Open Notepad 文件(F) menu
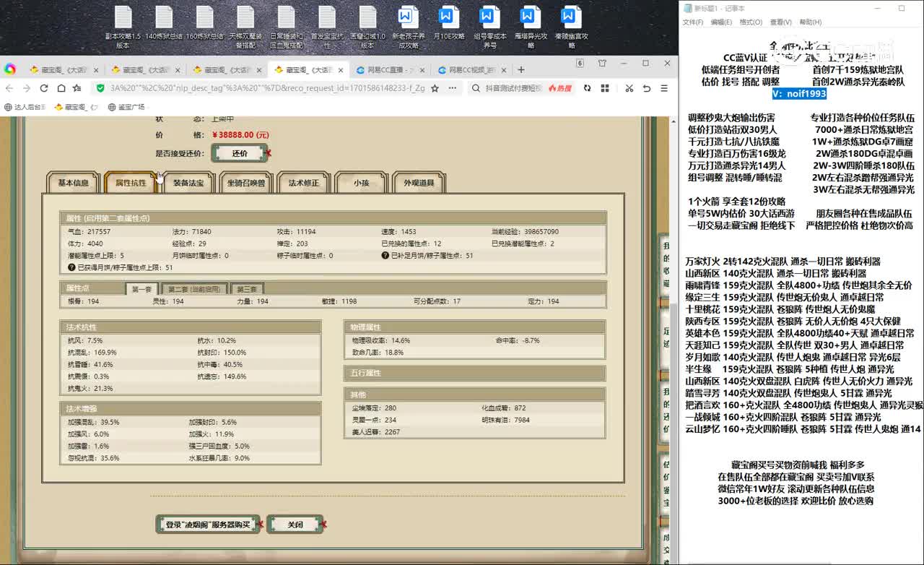Image resolution: width=924 pixels, height=565 pixels. click(693, 22)
